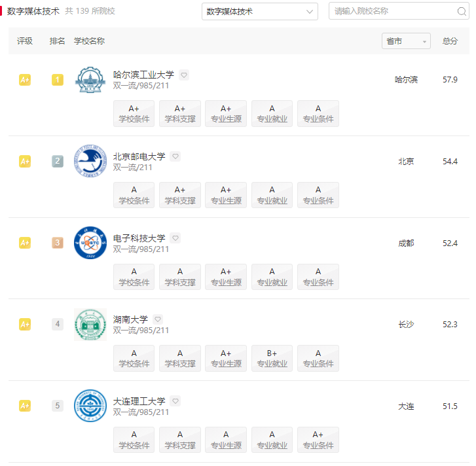Click 电子科技大学 专业生源 A+ tile
The image size is (476, 466).
[226, 277]
